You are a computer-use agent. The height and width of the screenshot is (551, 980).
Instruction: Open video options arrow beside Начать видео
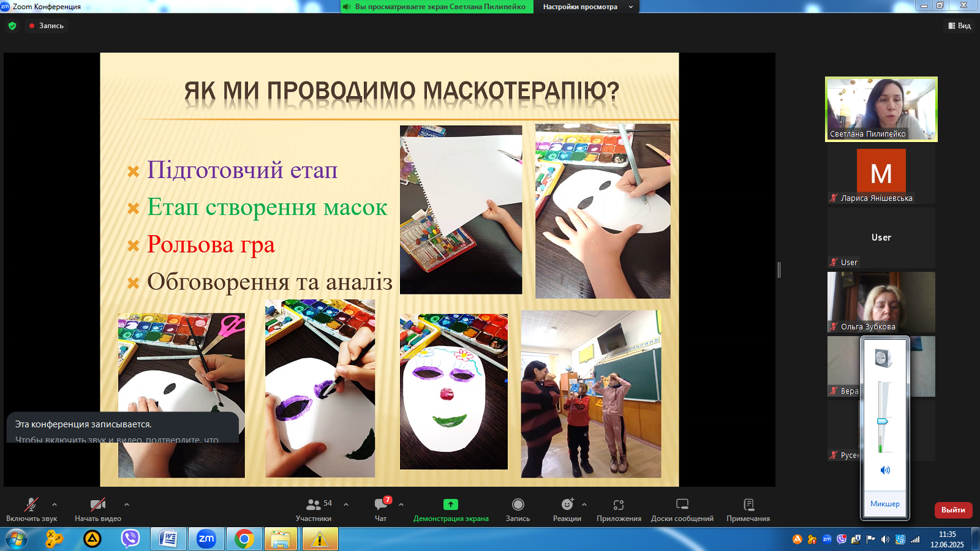click(x=127, y=504)
